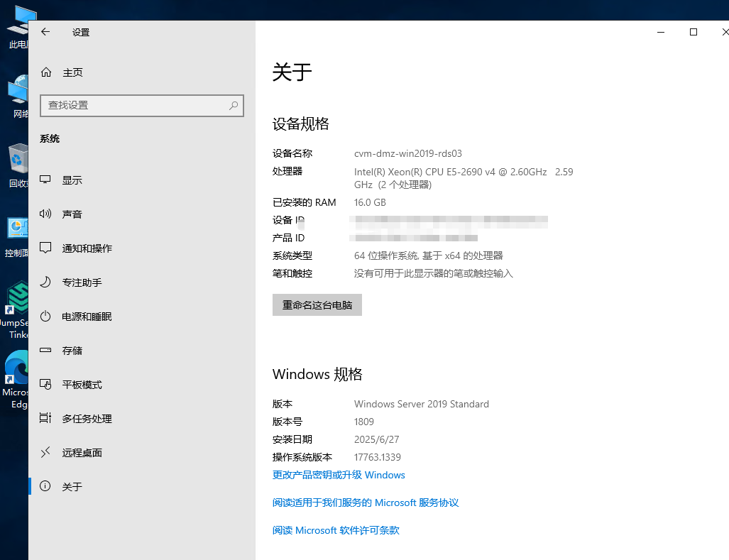Click the Display monitor icon

45,180
